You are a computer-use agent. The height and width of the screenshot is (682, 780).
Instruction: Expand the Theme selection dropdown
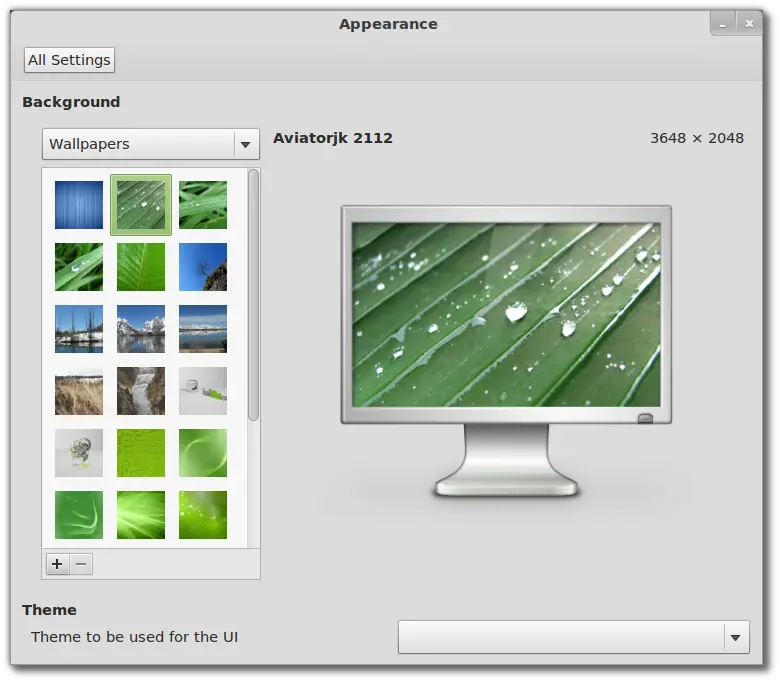tap(574, 637)
